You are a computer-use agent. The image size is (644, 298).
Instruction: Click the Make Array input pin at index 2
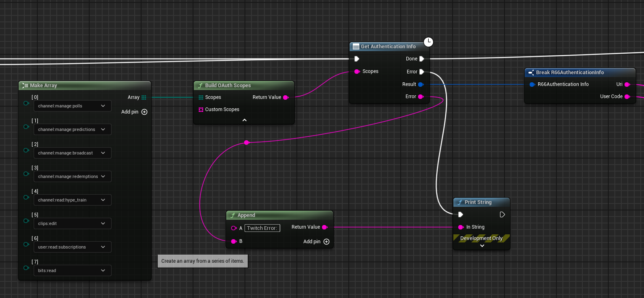pos(26,150)
